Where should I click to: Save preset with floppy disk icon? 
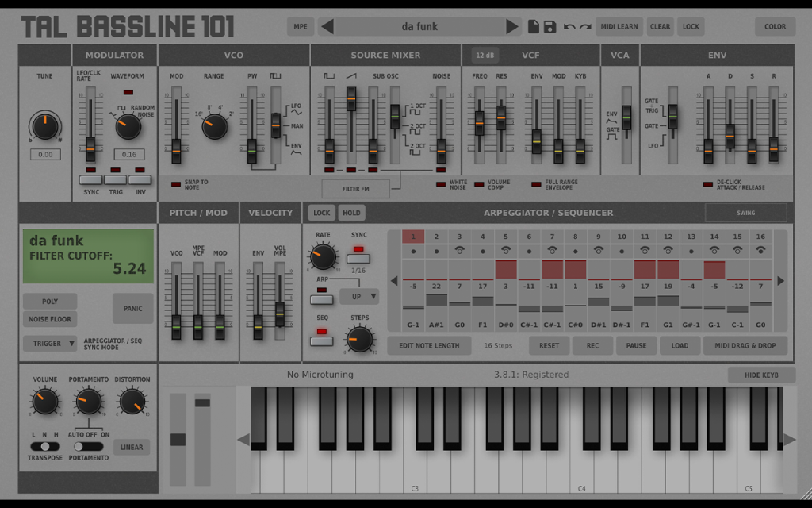coord(550,26)
